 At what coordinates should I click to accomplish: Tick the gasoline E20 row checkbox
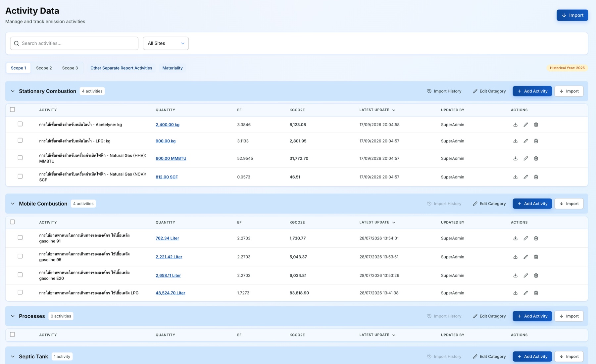[x=20, y=275]
